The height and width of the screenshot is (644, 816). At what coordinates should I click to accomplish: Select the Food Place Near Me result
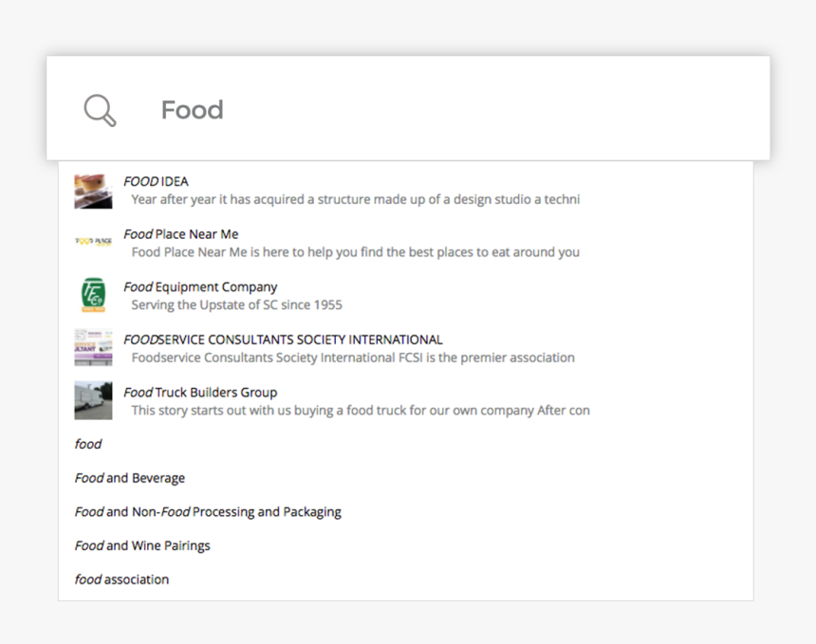click(x=181, y=234)
